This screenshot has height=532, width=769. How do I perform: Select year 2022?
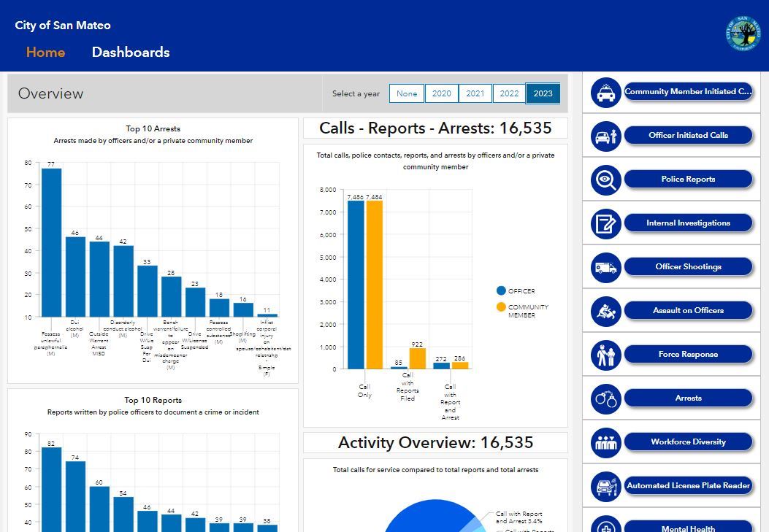point(509,93)
